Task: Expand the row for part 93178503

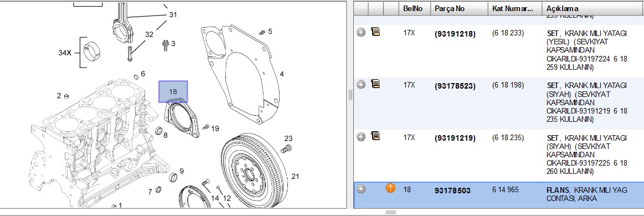Action: (361, 189)
